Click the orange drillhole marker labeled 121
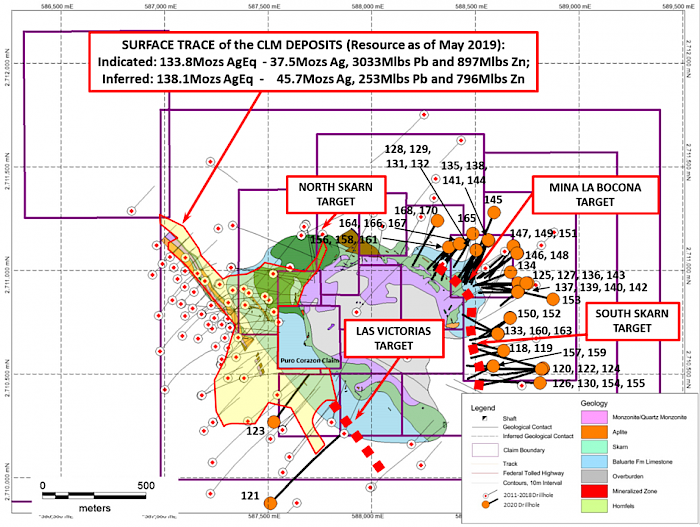The height and width of the screenshot is (527, 700). pyautogui.click(x=270, y=503)
